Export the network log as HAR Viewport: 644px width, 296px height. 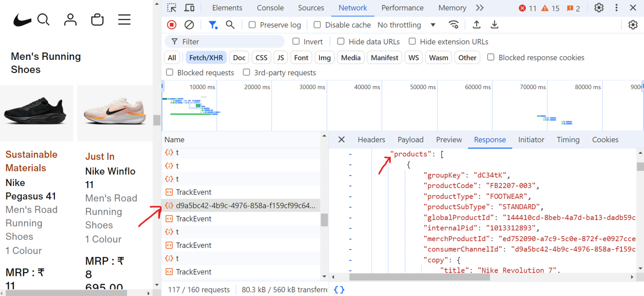(x=494, y=25)
